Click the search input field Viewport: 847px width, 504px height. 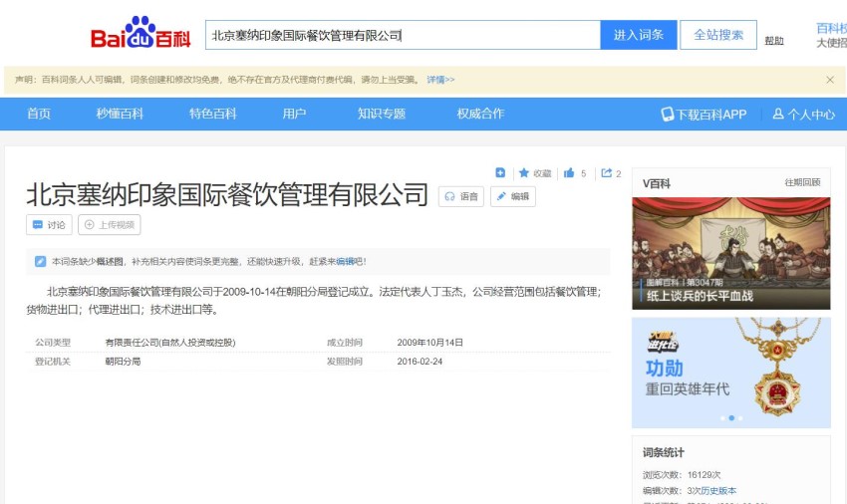coord(403,35)
